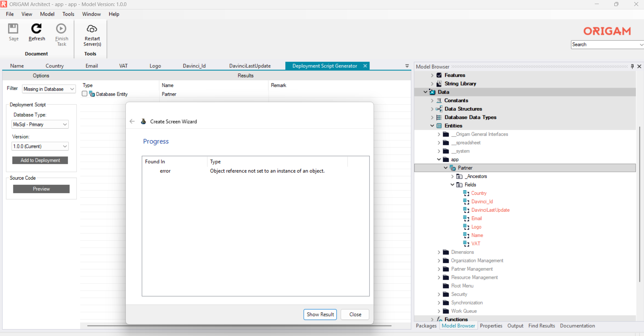Check the Database Entity Partner checkbox
This screenshot has height=336, width=644.
point(85,94)
